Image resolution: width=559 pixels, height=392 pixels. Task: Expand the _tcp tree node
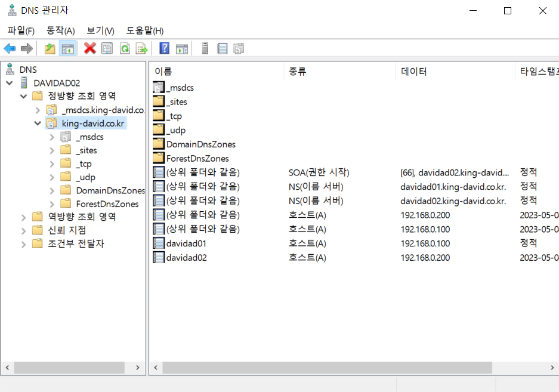coord(52,164)
